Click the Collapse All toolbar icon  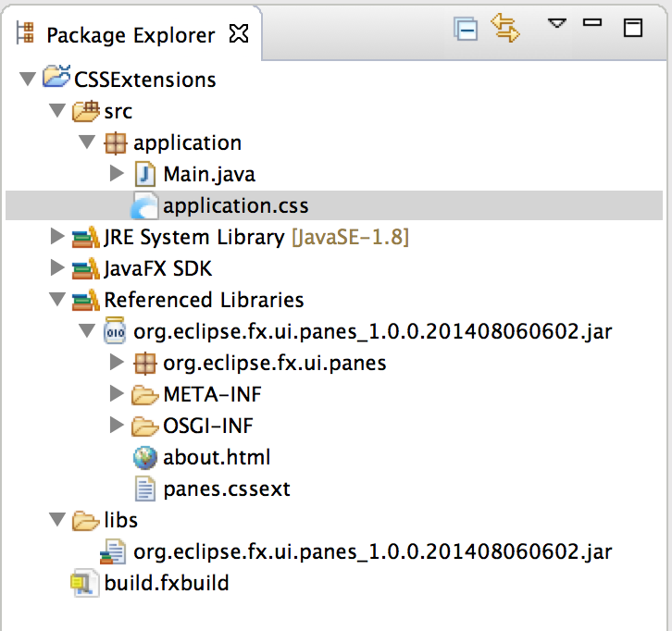(465, 30)
